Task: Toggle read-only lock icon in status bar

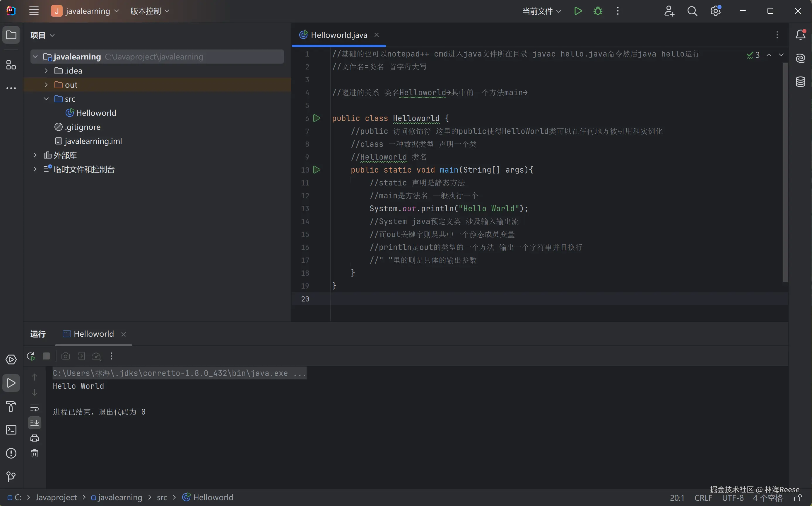Action: pos(798,498)
